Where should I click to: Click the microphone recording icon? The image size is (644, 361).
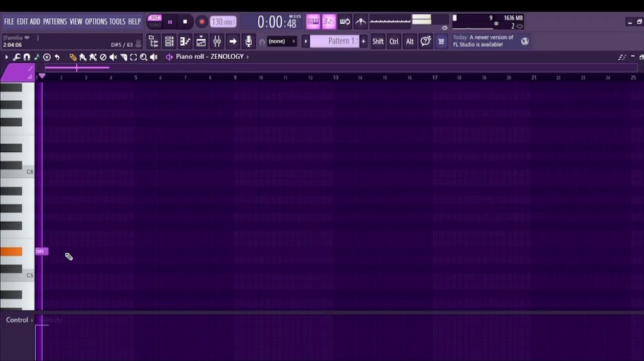(x=249, y=41)
